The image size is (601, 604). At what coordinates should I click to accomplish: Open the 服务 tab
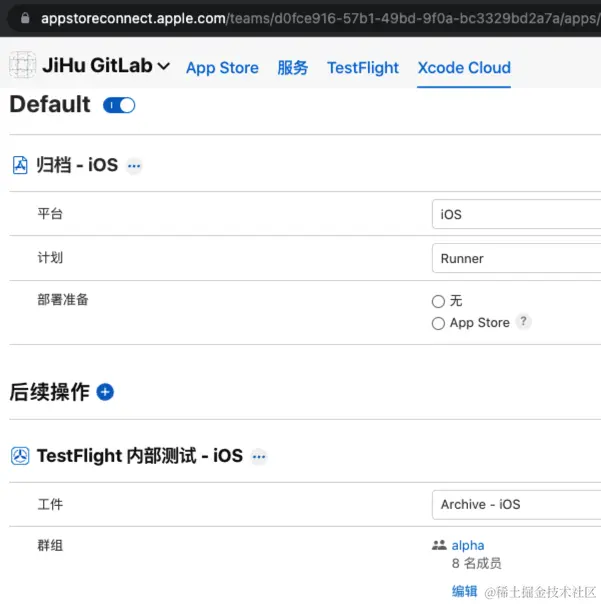pyautogui.click(x=292, y=68)
